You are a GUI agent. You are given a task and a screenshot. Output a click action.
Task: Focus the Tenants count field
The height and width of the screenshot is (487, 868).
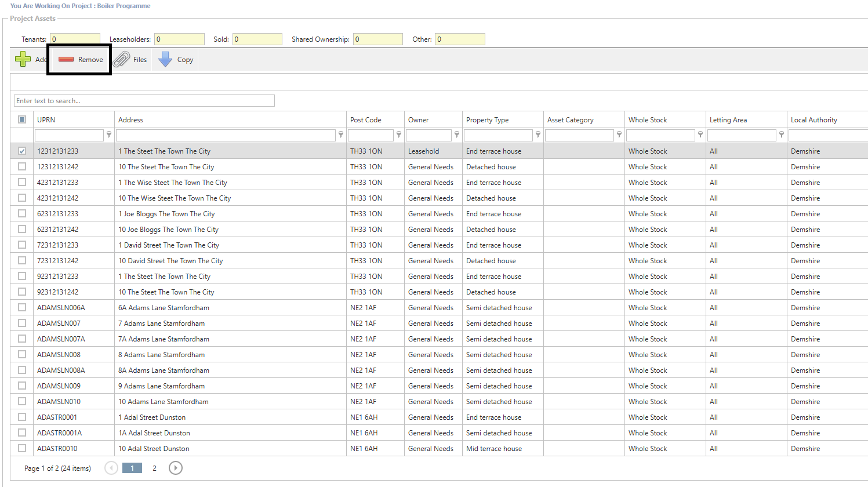point(75,39)
